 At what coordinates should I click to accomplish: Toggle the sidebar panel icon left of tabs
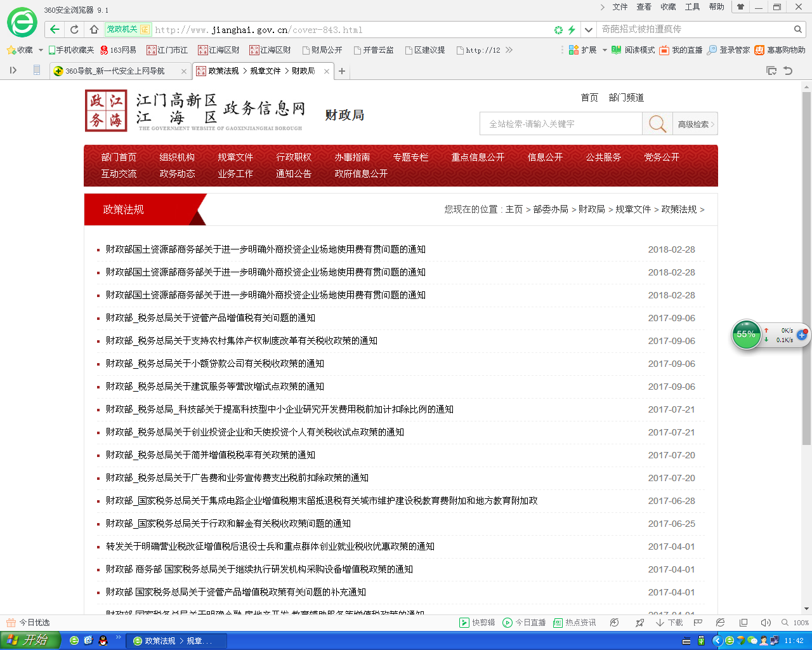click(13, 70)
